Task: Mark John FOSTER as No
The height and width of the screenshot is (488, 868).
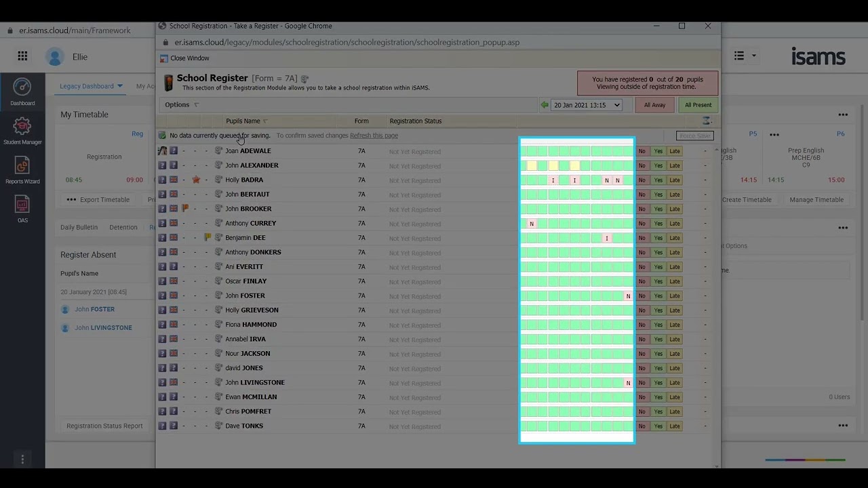Action: pos(642,296)
